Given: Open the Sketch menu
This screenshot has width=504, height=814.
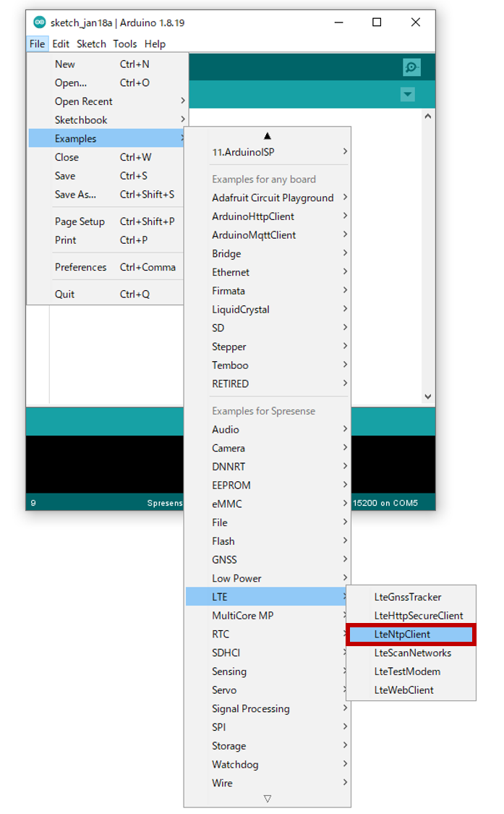Looking at the screenshot, I should 91,44.
